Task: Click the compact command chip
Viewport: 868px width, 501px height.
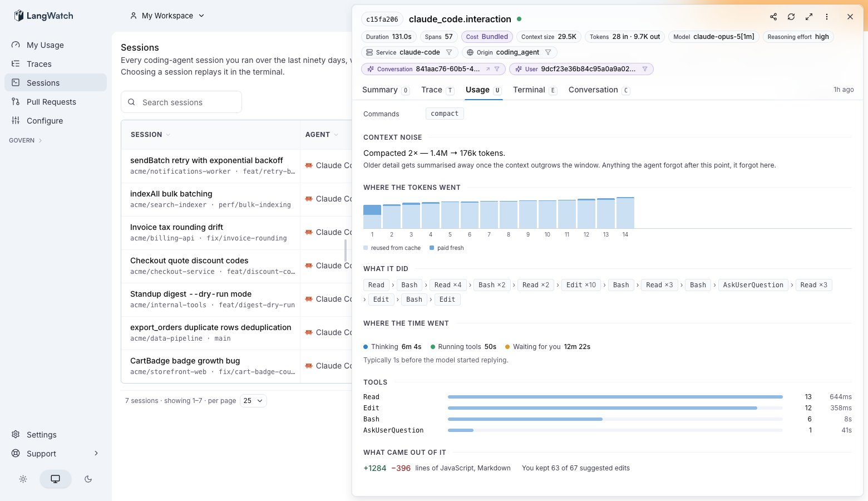Action: pyautogui.click(x=445, y=114)
